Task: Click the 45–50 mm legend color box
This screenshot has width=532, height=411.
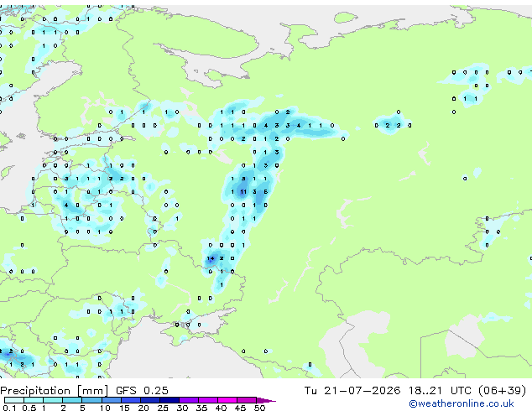Action: tap(247, 400)
